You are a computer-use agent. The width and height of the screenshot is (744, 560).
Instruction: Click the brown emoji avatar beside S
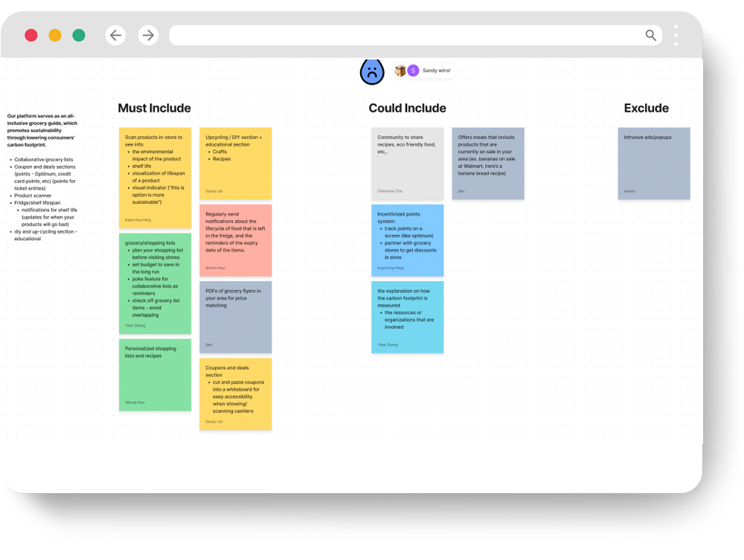(x=400, y=71)
